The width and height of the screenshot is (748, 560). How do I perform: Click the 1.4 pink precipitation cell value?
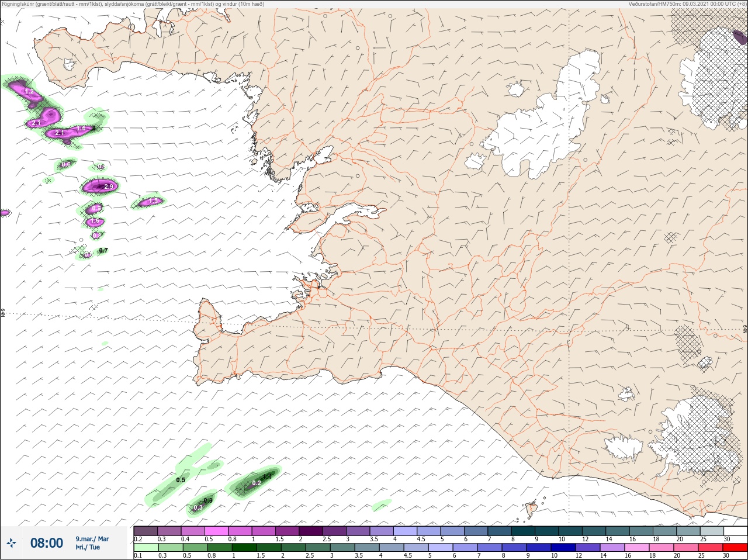[81, 128]
